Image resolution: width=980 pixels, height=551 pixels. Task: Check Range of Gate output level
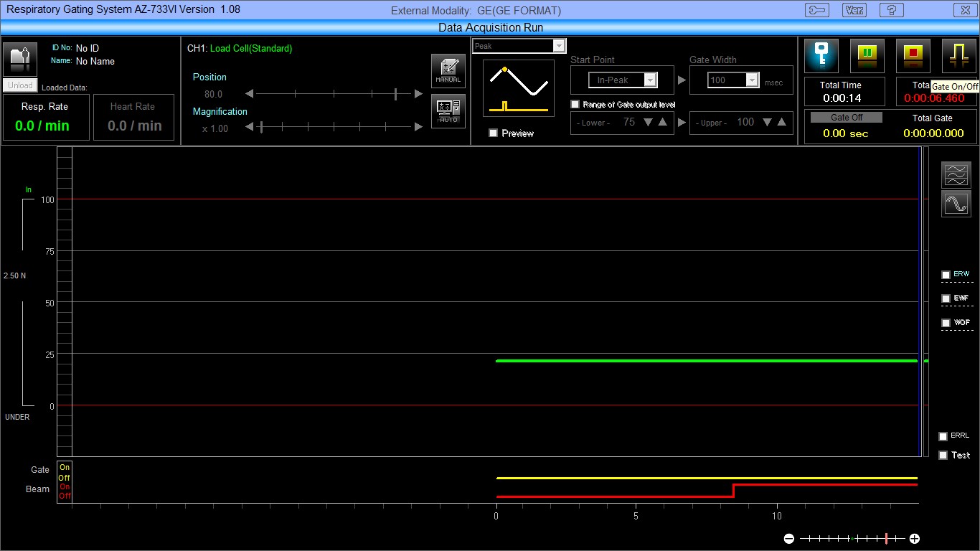click(575, 105)
